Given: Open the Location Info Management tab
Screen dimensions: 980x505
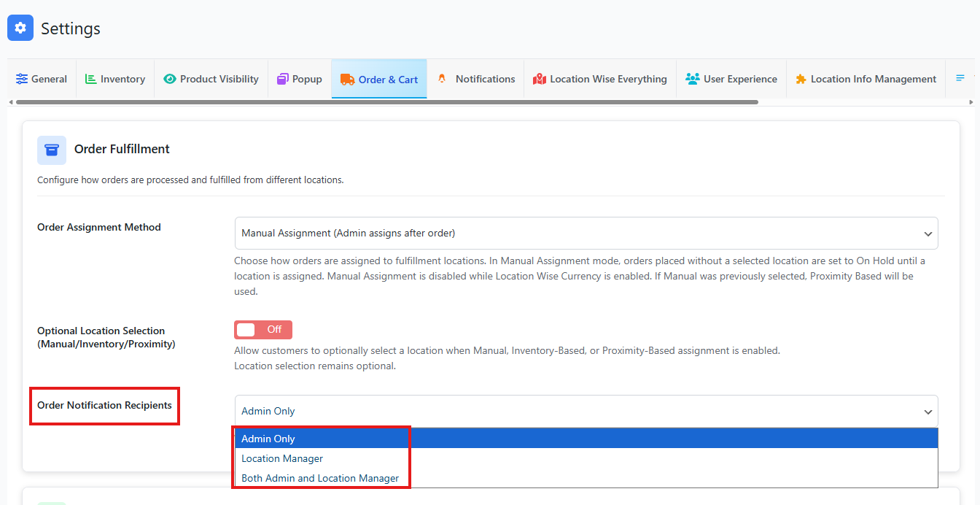Looking at the screenshot, I should (866, 79).
